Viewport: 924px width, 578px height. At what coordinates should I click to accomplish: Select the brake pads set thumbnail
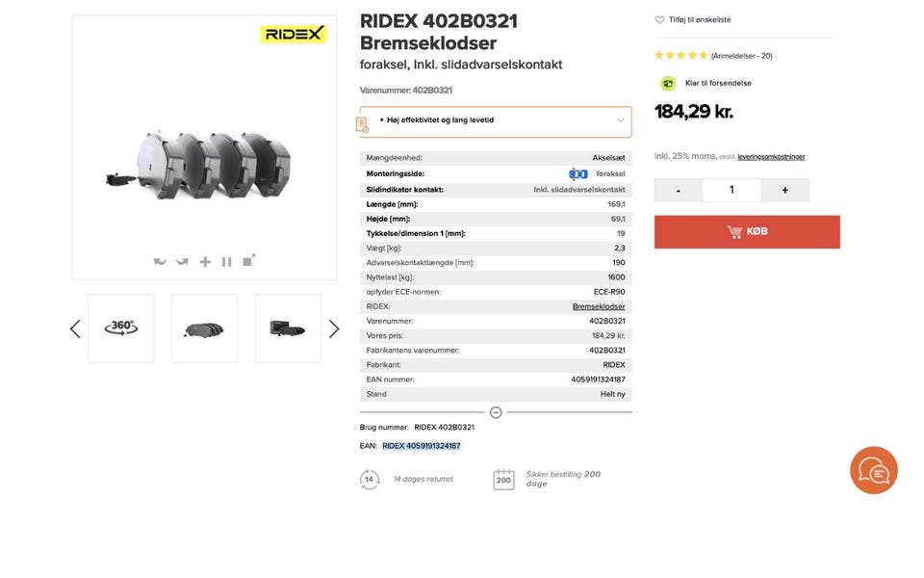coord(204,328)
